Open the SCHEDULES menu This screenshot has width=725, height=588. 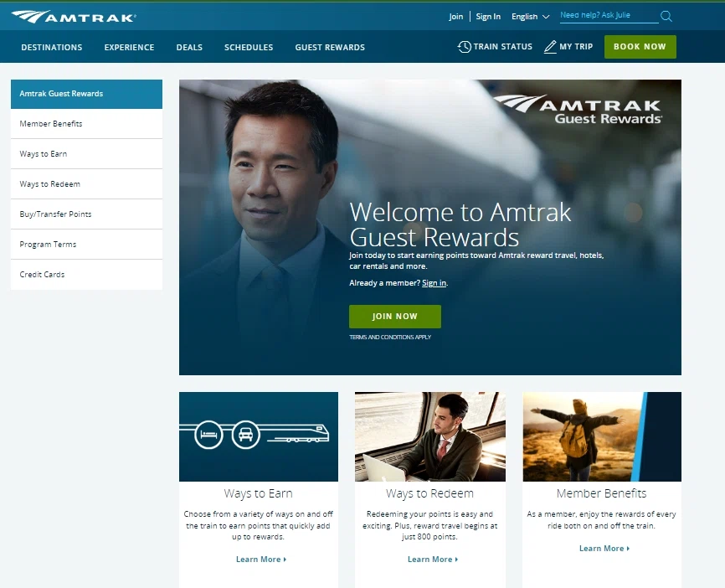(x=249, y=48)
